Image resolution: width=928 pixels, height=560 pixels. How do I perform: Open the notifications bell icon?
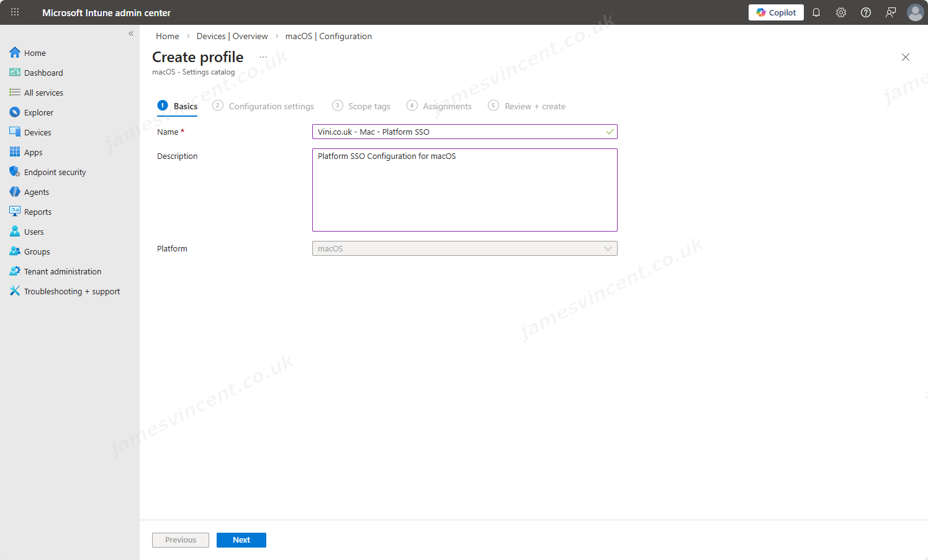[816, 12]
